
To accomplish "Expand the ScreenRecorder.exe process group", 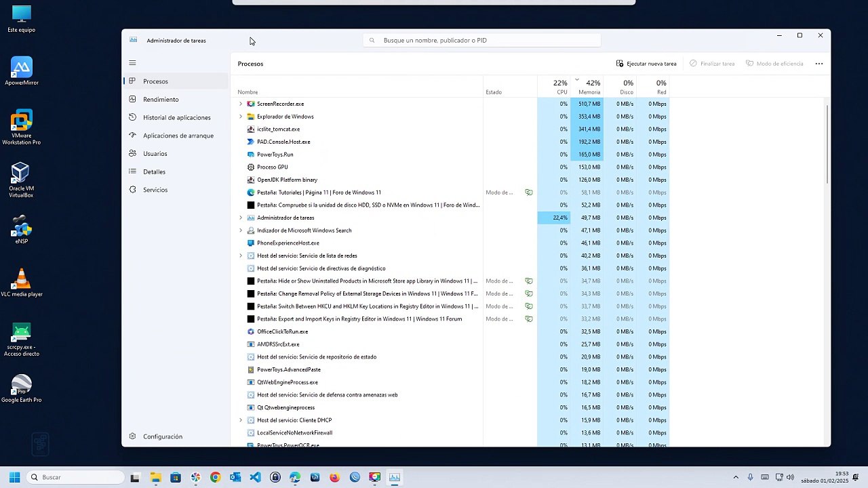I will [x=241, y=104].
